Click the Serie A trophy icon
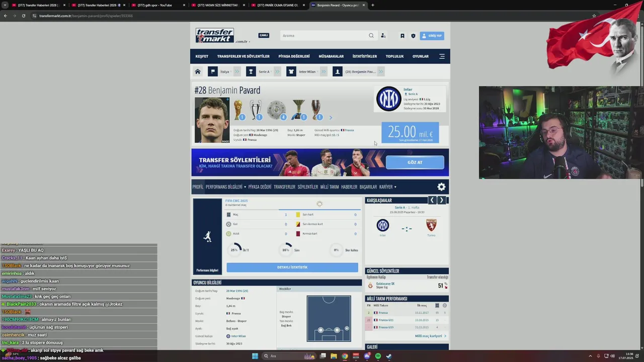Screen dimensions: 644x362 pos(299,110)
